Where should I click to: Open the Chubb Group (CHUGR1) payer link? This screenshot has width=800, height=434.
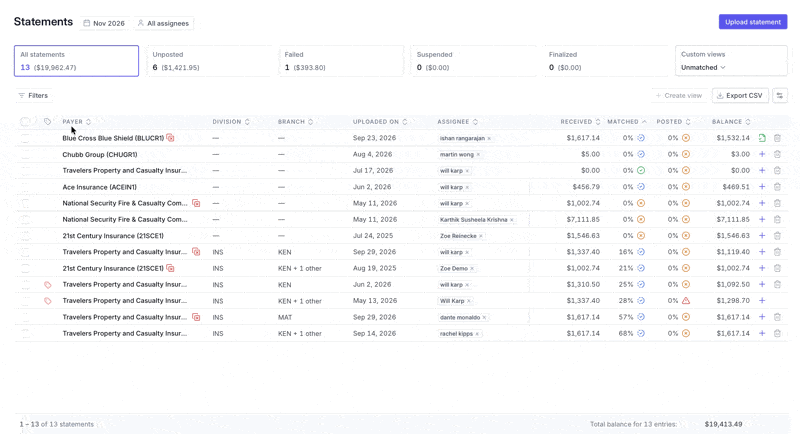(99, 154)
